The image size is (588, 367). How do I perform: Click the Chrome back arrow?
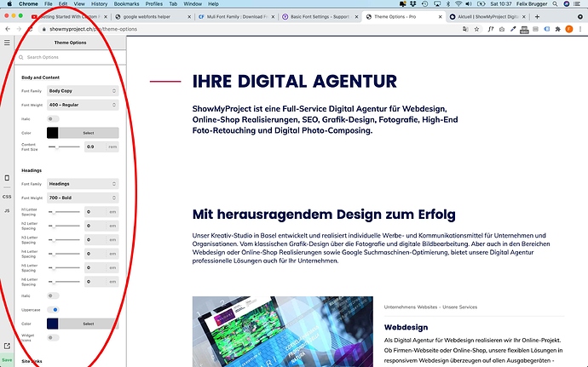7,29
